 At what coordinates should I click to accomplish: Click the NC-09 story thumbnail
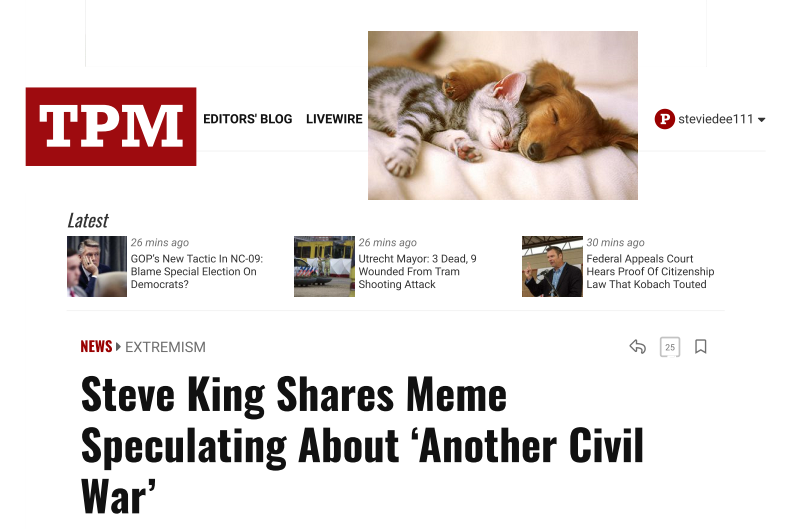click(97, 266)
